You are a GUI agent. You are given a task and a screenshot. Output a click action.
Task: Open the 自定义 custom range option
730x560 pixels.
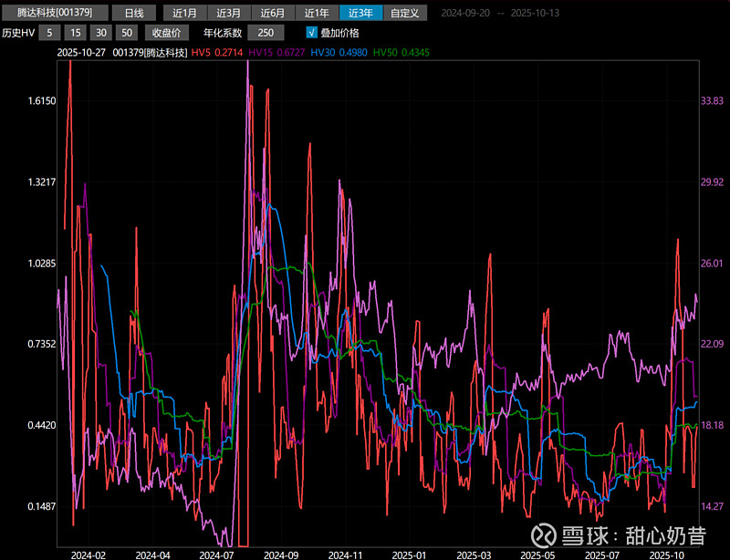(x=404, y=13)
